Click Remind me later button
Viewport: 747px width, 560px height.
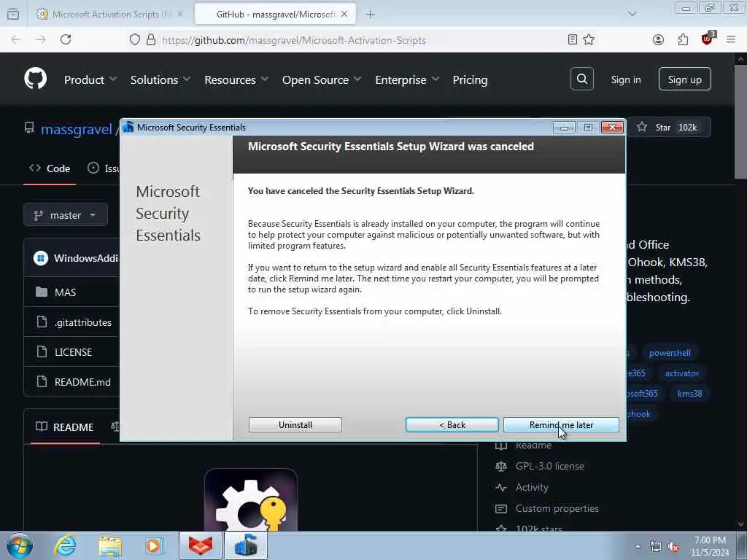(x=561, y=425)
